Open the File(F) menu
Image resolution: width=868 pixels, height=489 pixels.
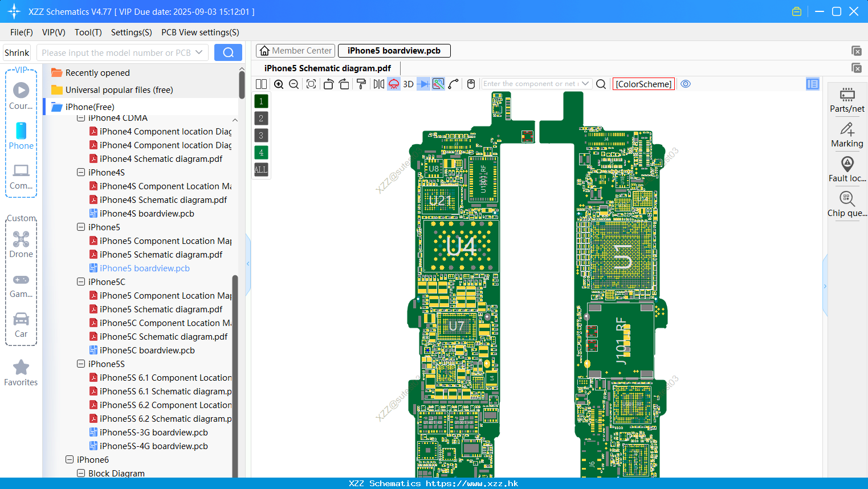22,32
